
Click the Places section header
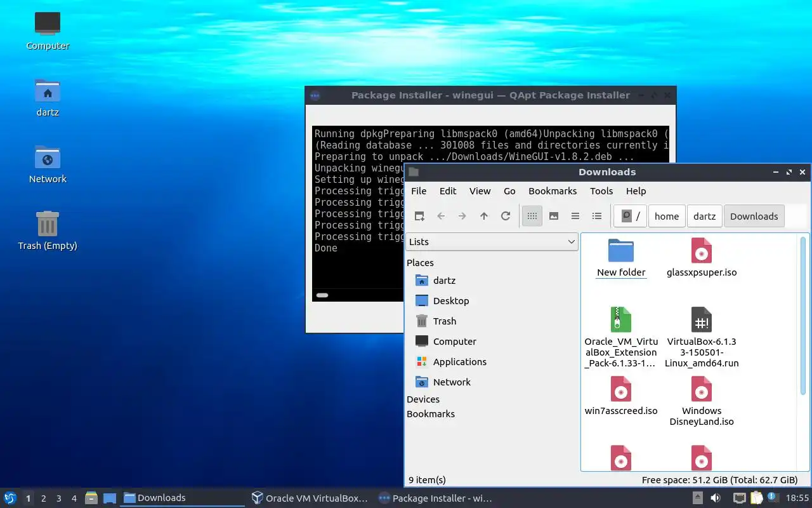click(x=420, y=263)
